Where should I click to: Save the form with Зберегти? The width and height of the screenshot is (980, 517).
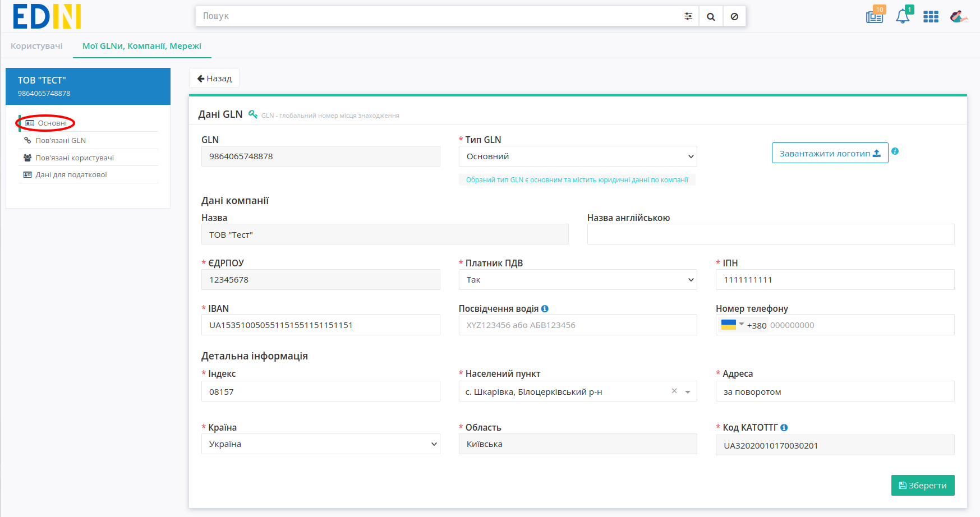click(x=923, y=486)
